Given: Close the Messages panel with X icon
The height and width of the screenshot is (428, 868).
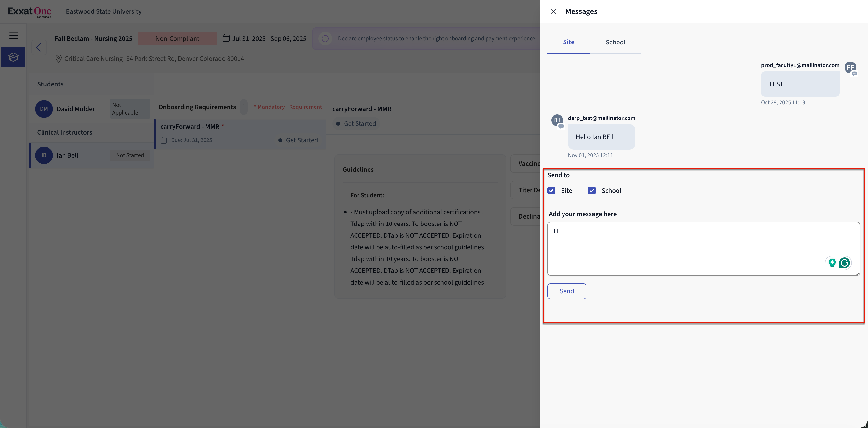Looking at the screenshot, I should (x=554, y=11).
